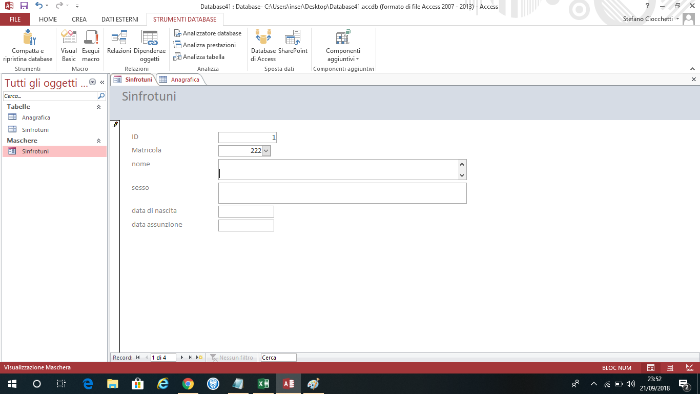The width and height of the screenshot is (700, 394).
Task: Collapse the Tabelle group
Action: point(99,107)
